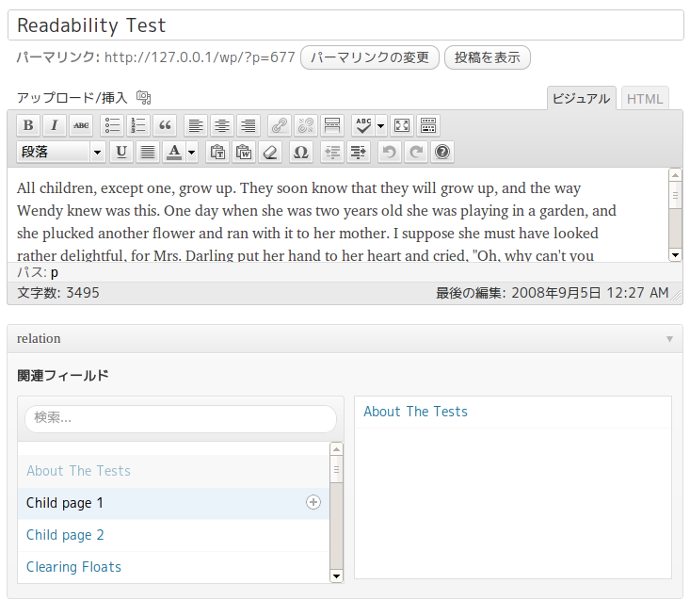The width and height of the screenshot is (690, 616).
Task: Toggle the kitchen sink toolbar row
Action: click(428, 125)
